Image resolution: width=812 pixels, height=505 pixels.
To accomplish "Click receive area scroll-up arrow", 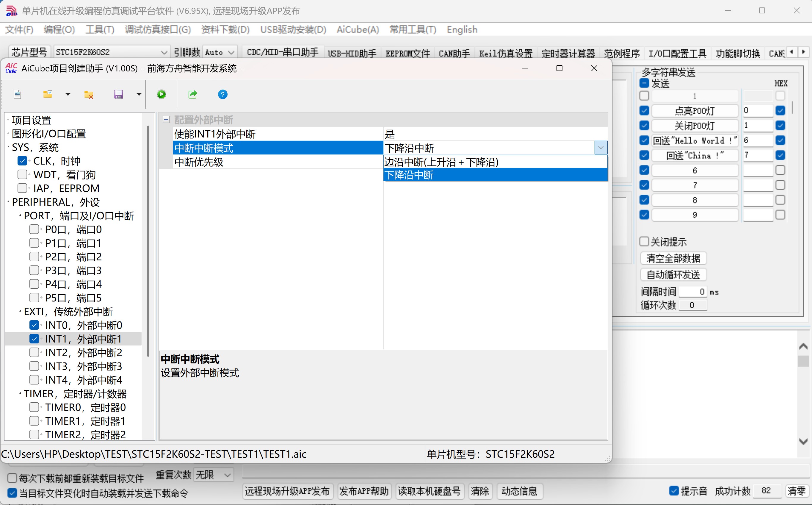I will 803,346.
